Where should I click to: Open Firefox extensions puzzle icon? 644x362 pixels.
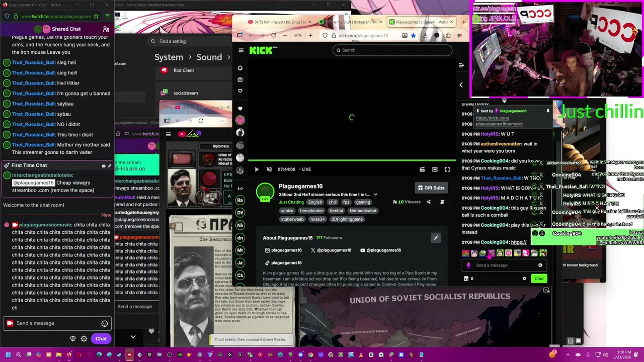448,36
